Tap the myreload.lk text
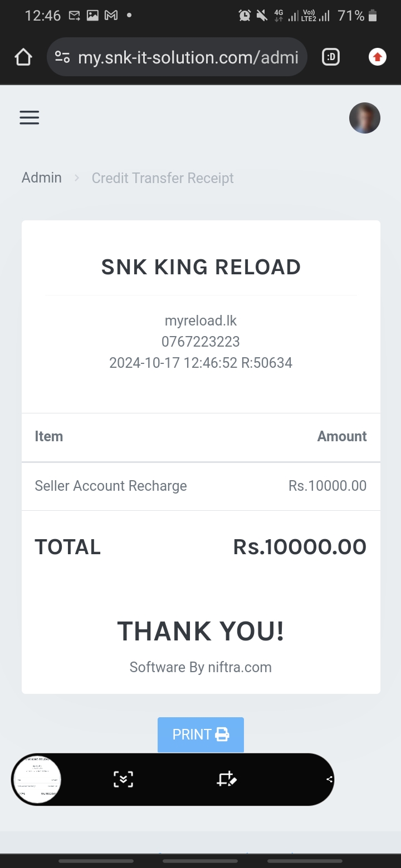 click(200, 321)
